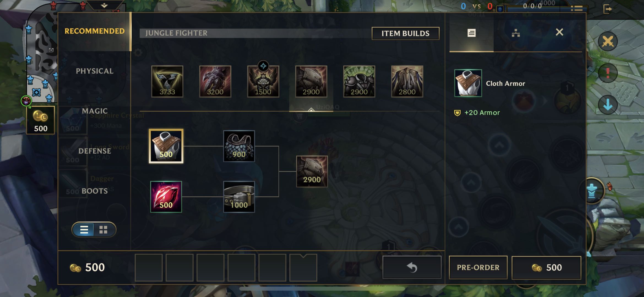Viewport: 644px width, 297px height.
Task: Pick the Ruby Crystal 500 gold component
Action: 166,197
